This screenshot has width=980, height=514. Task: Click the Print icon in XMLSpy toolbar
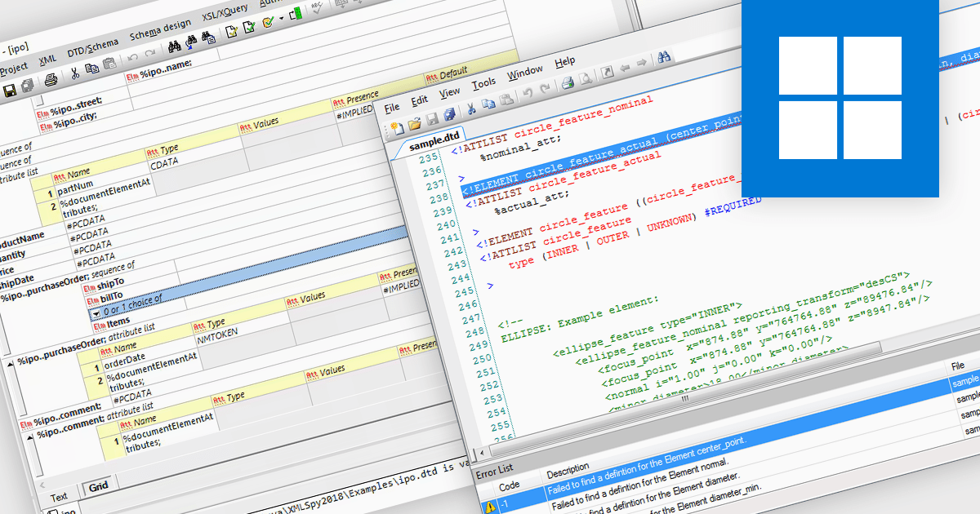51,80
